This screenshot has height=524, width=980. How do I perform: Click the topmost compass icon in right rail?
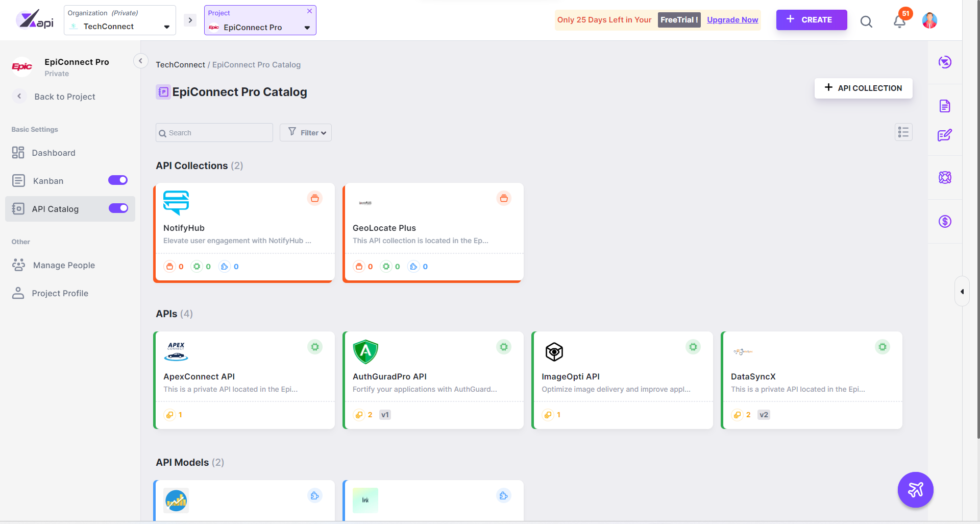click(945, 62)
